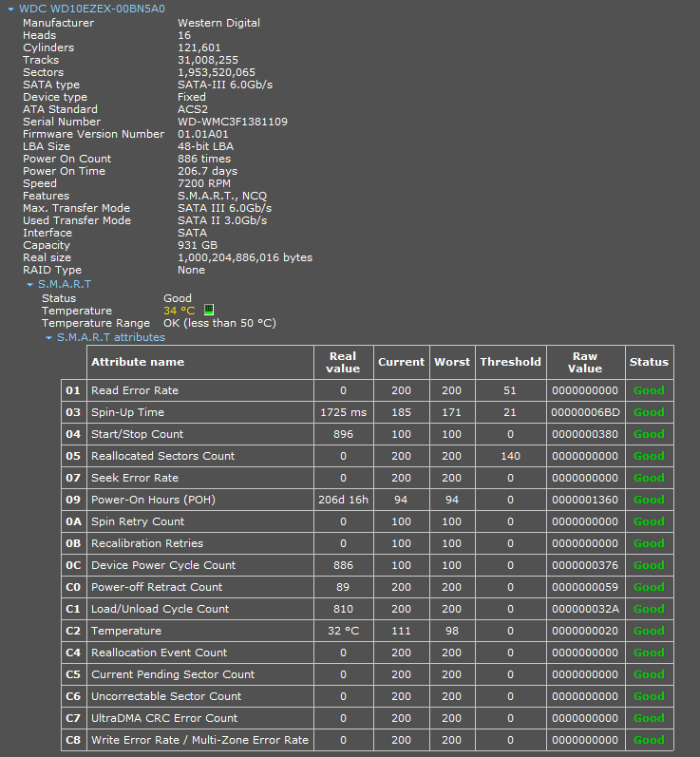The height and width of the screenshot is (757, 700).
Task: Click the 34 °C temperature value
Action: (180, 311)
